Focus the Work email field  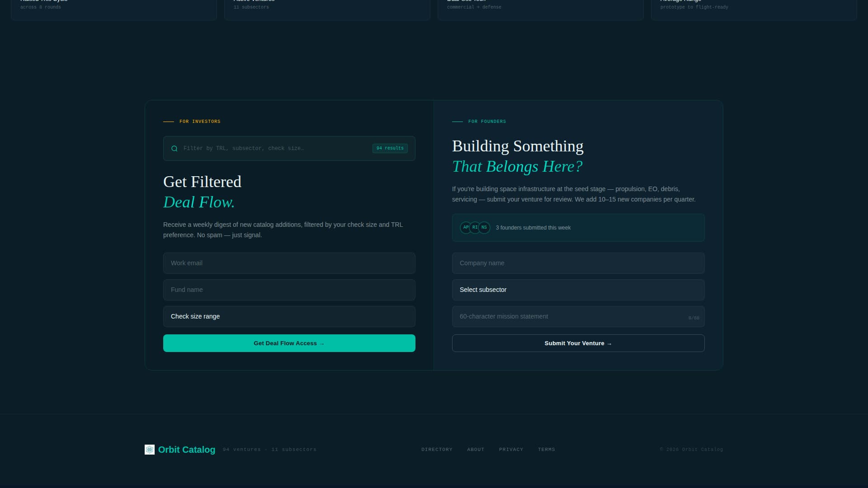pyautogui.click(x=289, y=263)
